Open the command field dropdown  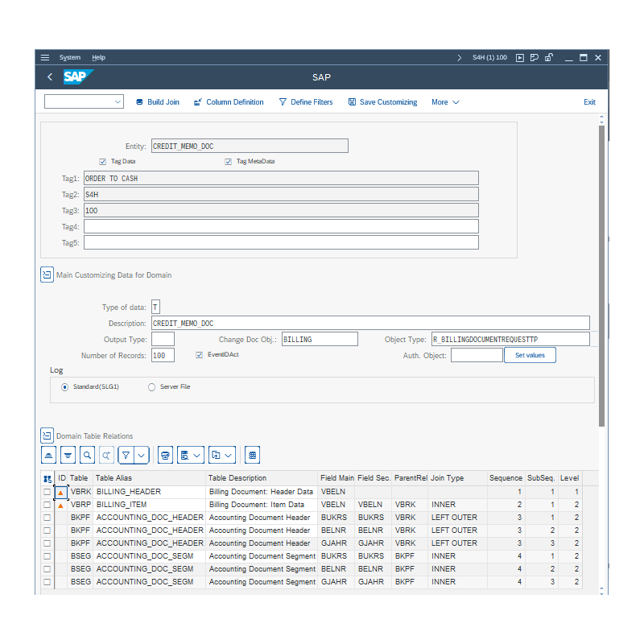click(118, 101)
